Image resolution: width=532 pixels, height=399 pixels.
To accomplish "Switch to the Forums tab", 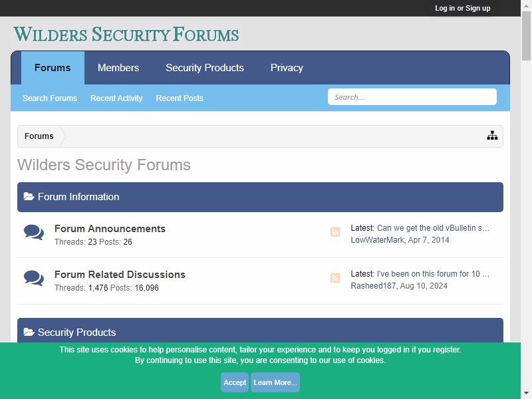I will pyautogui.click(x=53, y=68).
